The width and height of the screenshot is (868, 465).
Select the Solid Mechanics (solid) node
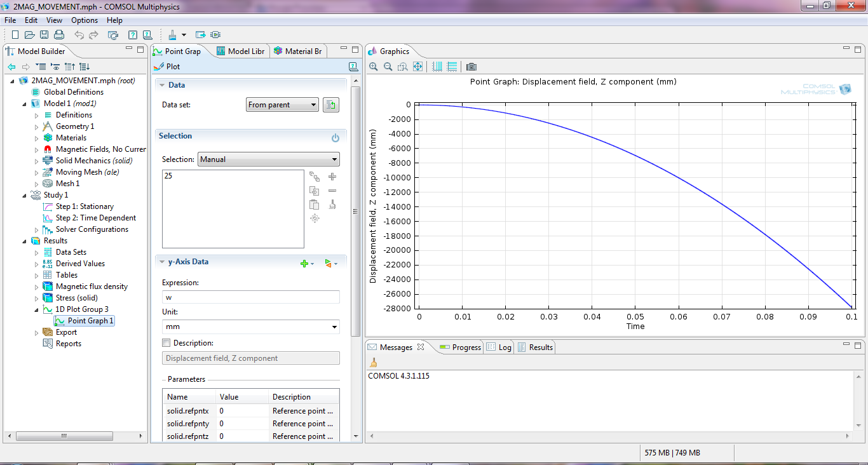pos(93,161)
